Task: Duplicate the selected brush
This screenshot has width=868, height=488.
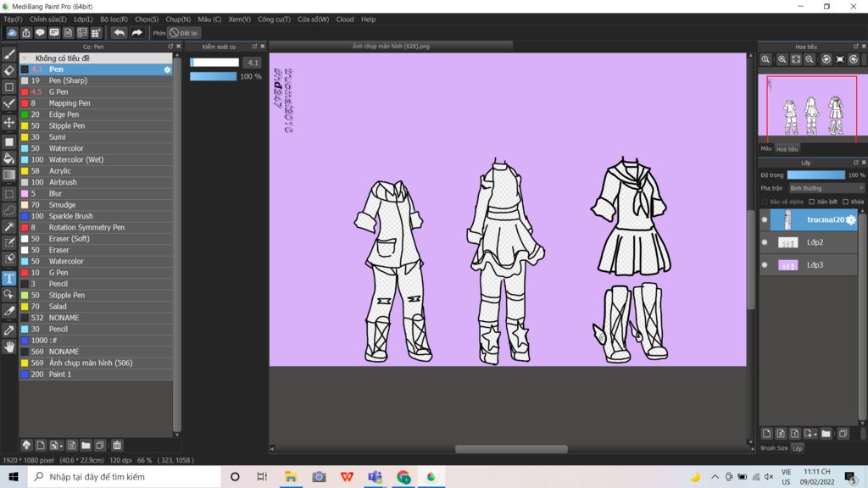Action: tap(100, 446)
